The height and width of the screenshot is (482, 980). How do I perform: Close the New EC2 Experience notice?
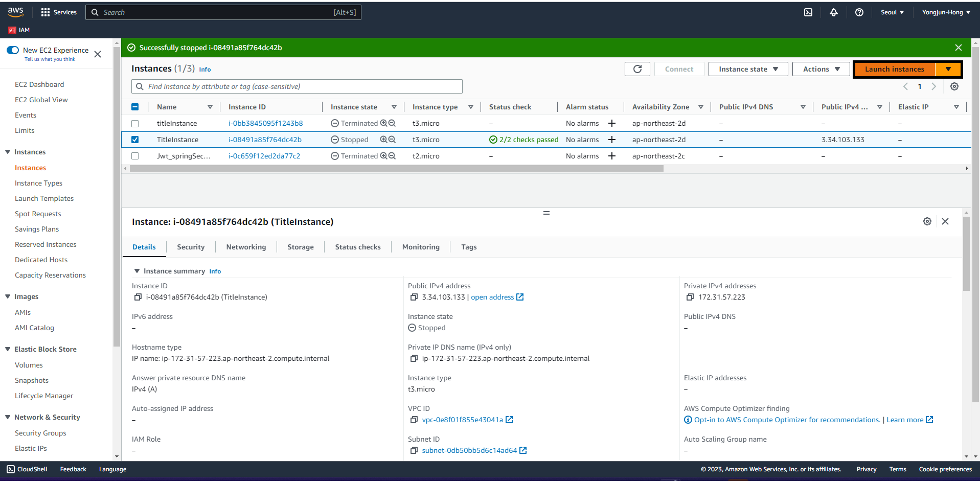[98, 54]
